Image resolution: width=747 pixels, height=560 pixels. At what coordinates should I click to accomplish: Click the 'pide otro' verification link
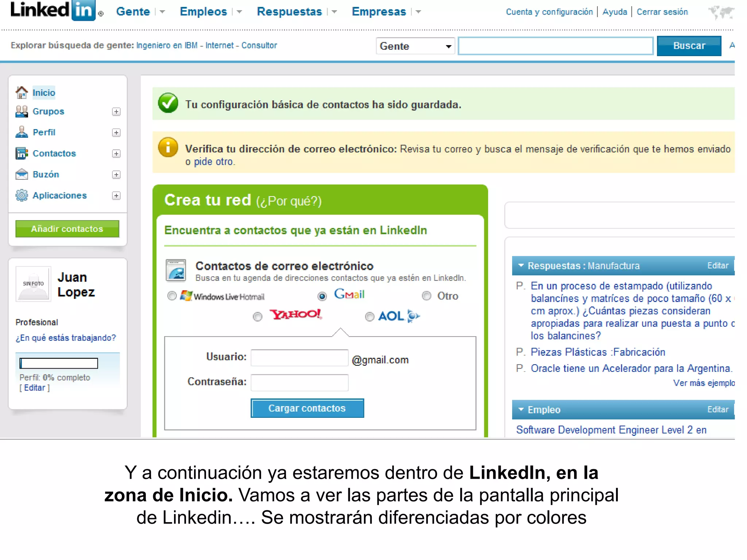point(213,162)
